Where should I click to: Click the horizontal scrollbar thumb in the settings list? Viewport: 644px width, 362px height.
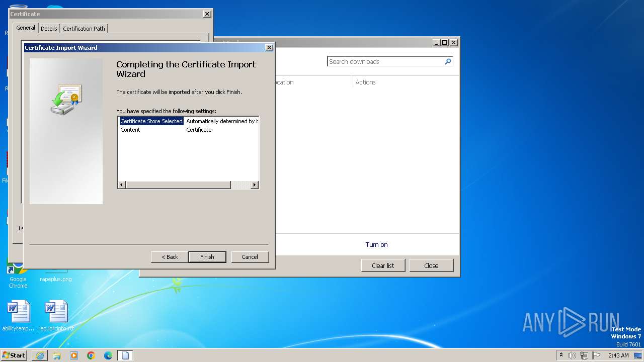tap(178, 185)
